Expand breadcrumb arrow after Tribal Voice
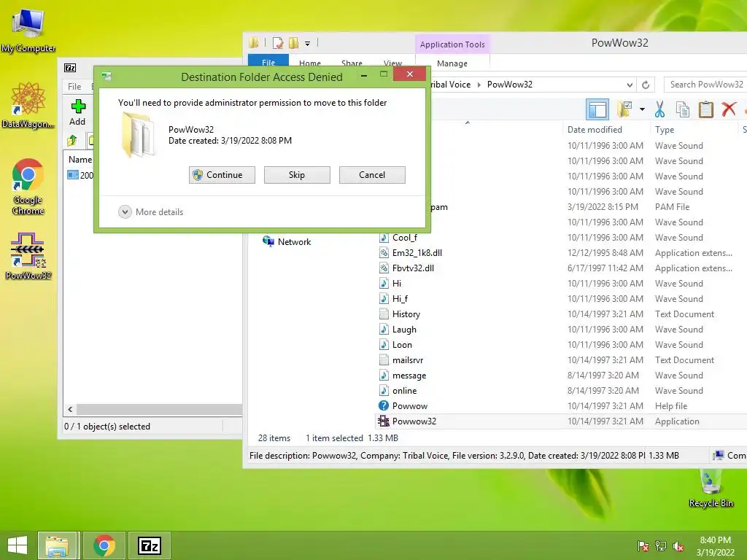 [479, 85]
